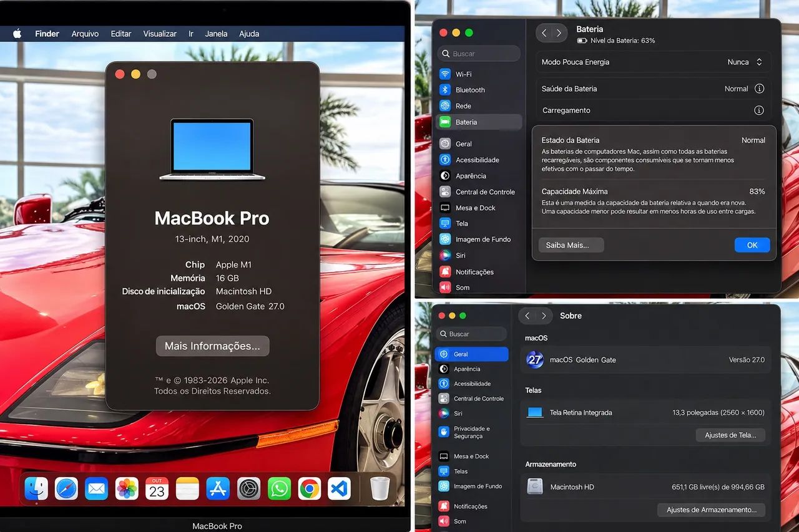Open the Janela menu
This screenshot has width=799, height=532.
pos(217,34)
